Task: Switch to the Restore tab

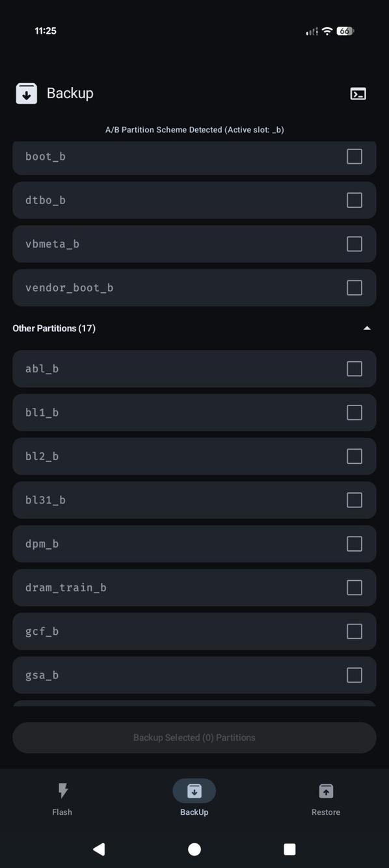Action: click(325, 799)
